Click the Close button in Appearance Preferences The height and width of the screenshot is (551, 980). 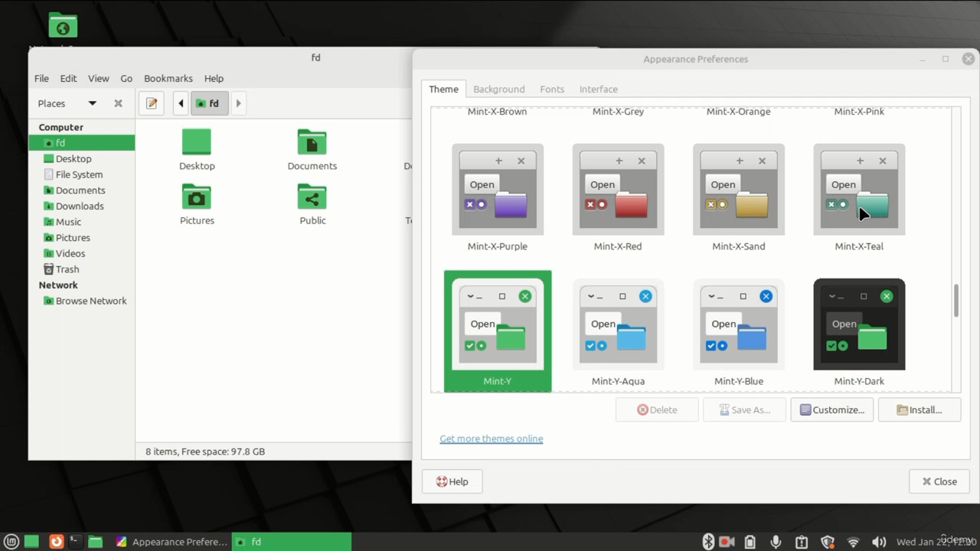(x=939, y=481)
